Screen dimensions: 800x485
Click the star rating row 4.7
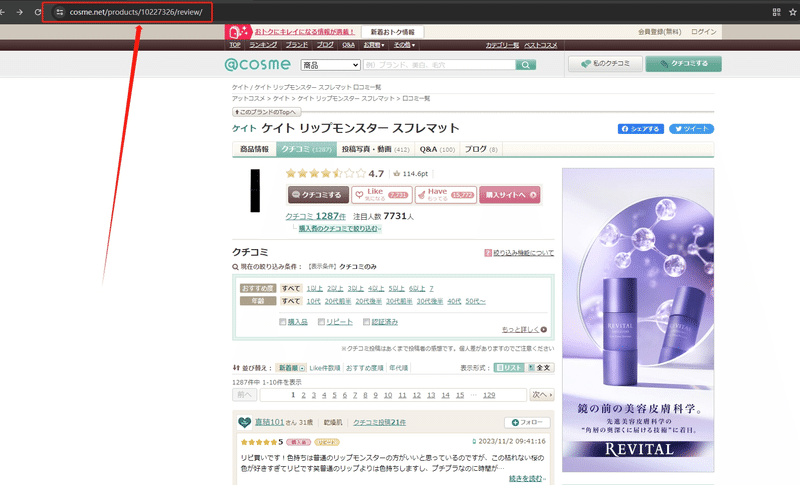335,173
